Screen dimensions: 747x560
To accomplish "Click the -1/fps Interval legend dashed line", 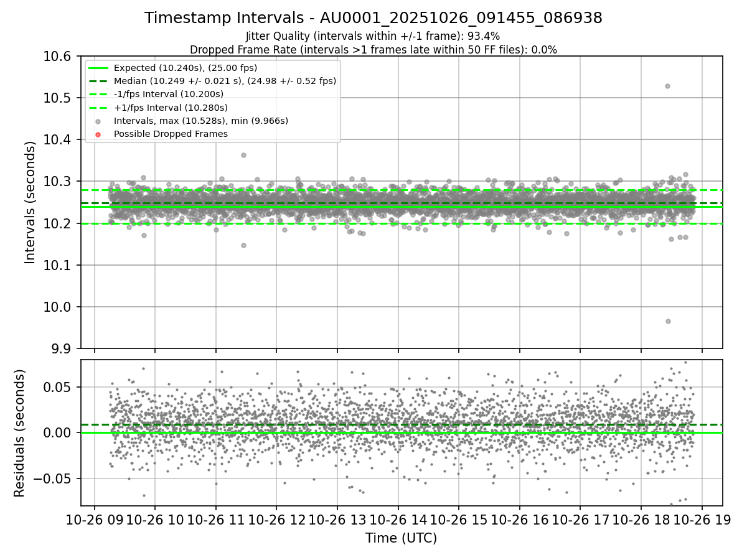I will click(x=99, y=94).
